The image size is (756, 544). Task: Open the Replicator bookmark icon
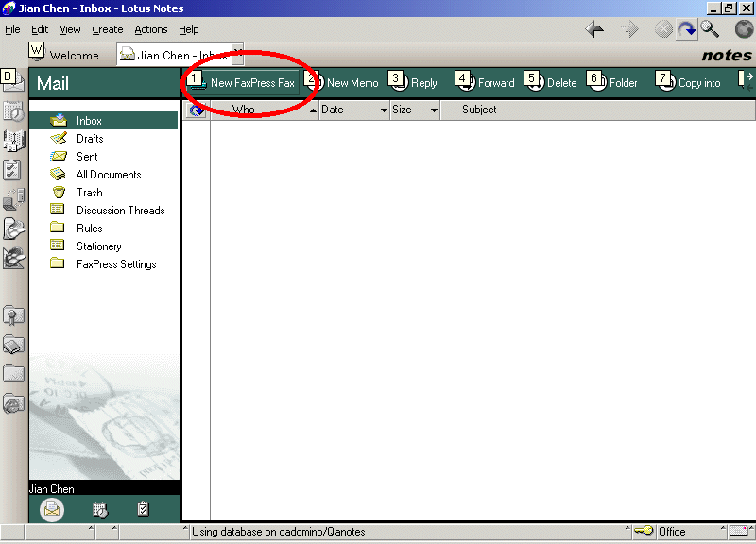tap(13, 199)
